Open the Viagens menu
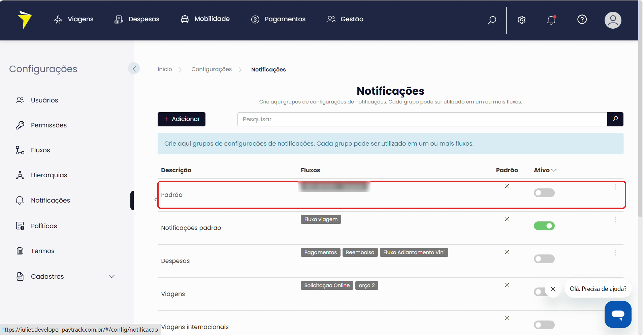 [74, 19]
